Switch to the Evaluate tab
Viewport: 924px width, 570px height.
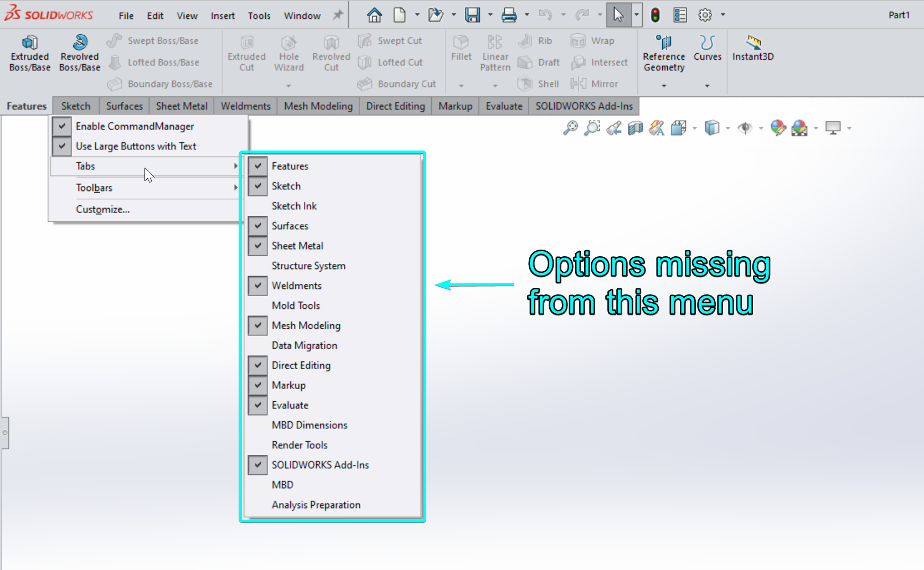(x=504, y=106)
